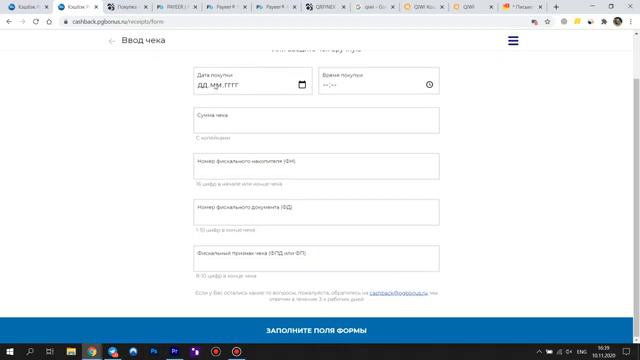Image resolution: width=640 pixels, height=360 pixels.
Task: Open the Chrome profile avatar
Action: [x=618, y=22]
